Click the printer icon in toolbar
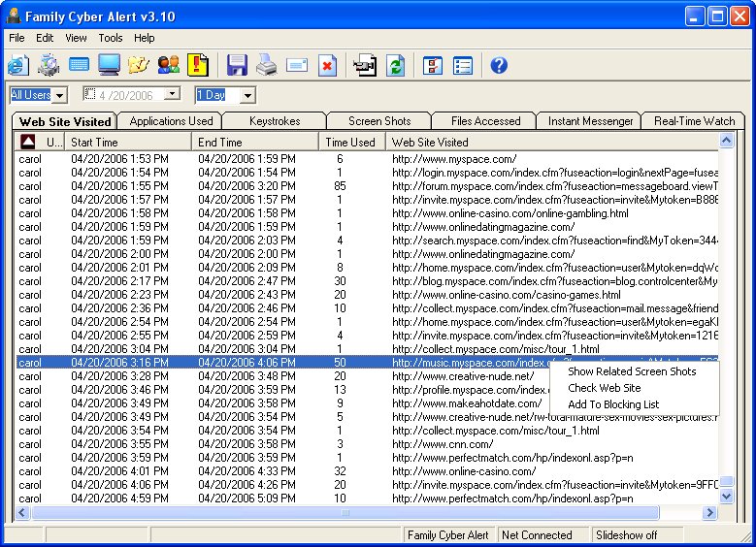The width and height of the screenshot is (756, 547). [x=267, y=66]
